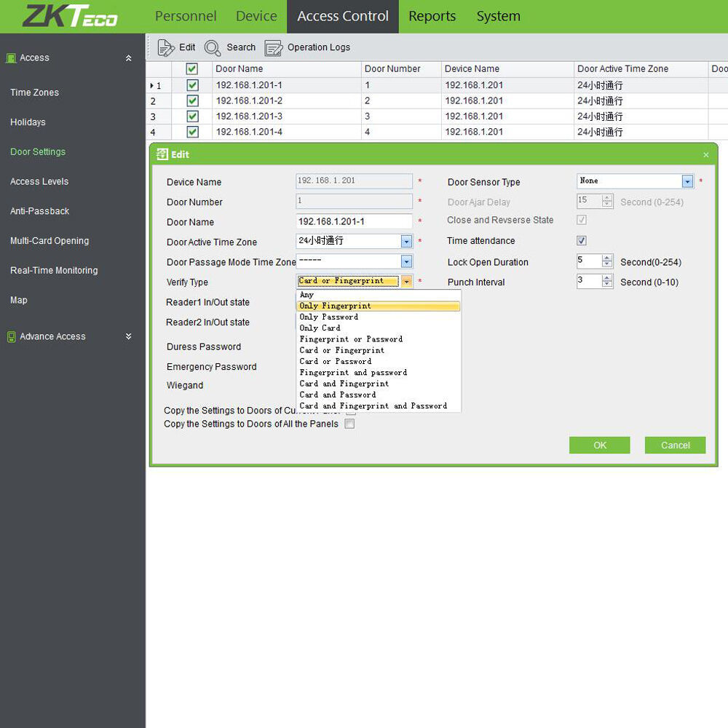Close the Edit dialog with X
The image size is (728, 728).
pyautogui.click(x=705, y=155)
